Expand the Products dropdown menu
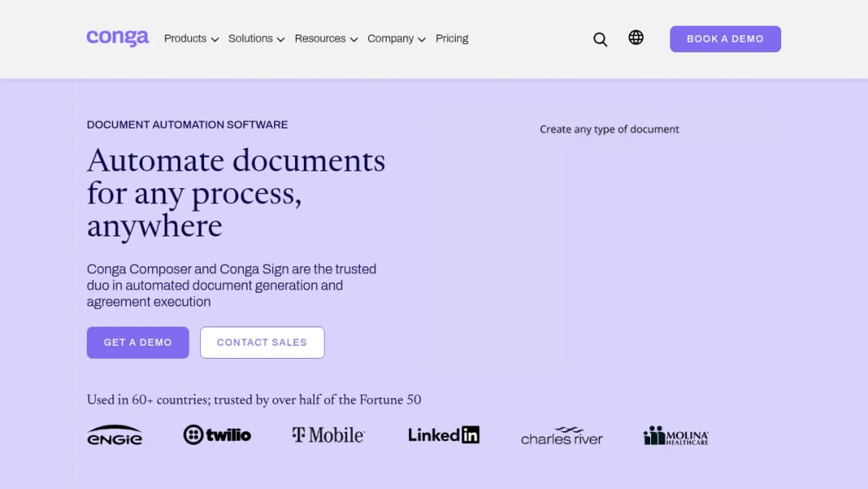 [191, 39]
